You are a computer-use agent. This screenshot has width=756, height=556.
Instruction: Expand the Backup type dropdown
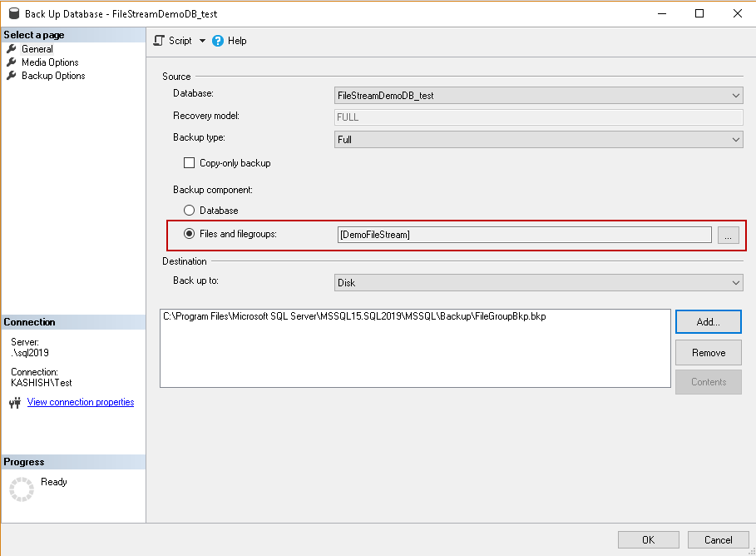click(735, 140)
